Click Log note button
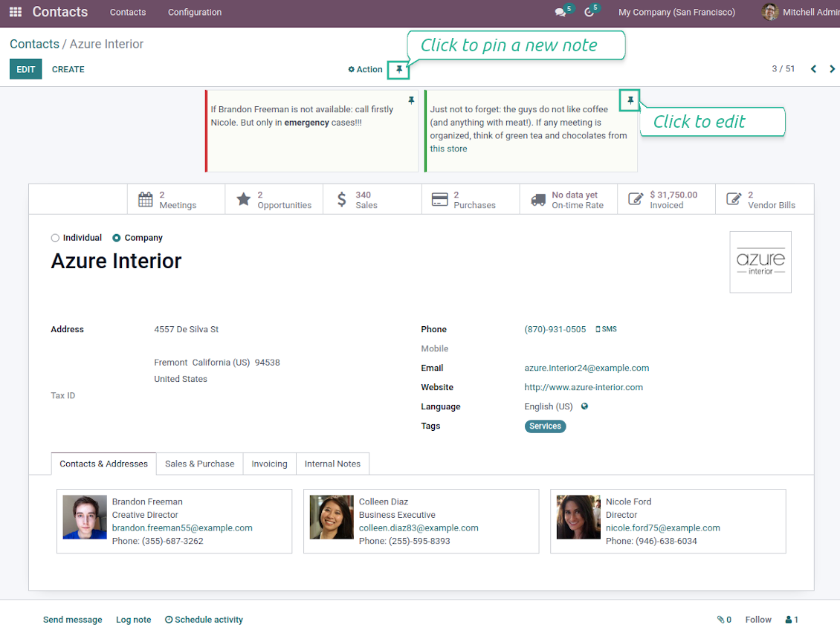The image size is (840, 633). pyautogui.click(x=133, y=620)
